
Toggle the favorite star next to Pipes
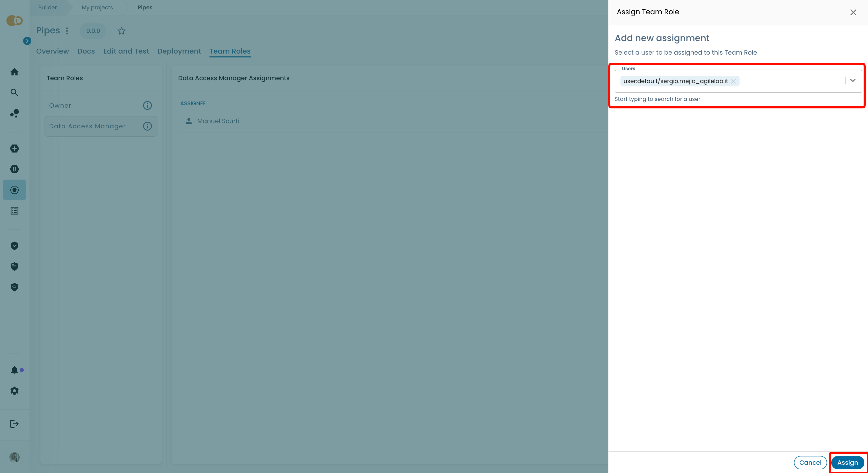(x=121, y=31)
